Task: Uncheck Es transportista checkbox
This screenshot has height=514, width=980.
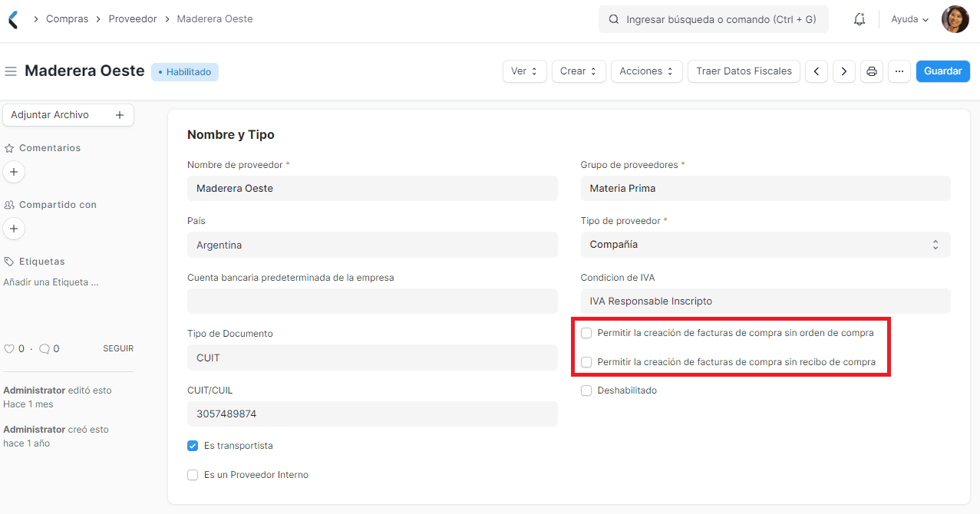Action: point(193,446)
